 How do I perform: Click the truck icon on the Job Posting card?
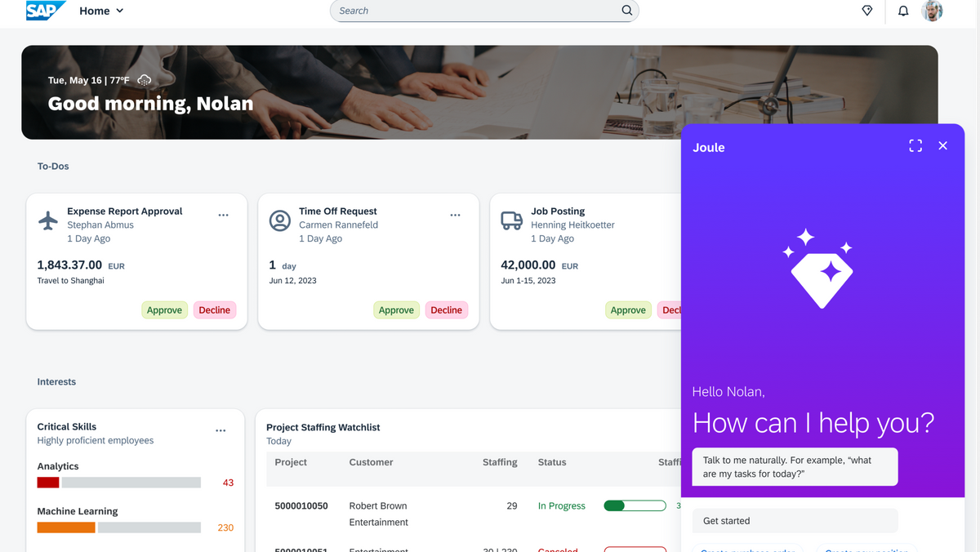click(512, 220)
